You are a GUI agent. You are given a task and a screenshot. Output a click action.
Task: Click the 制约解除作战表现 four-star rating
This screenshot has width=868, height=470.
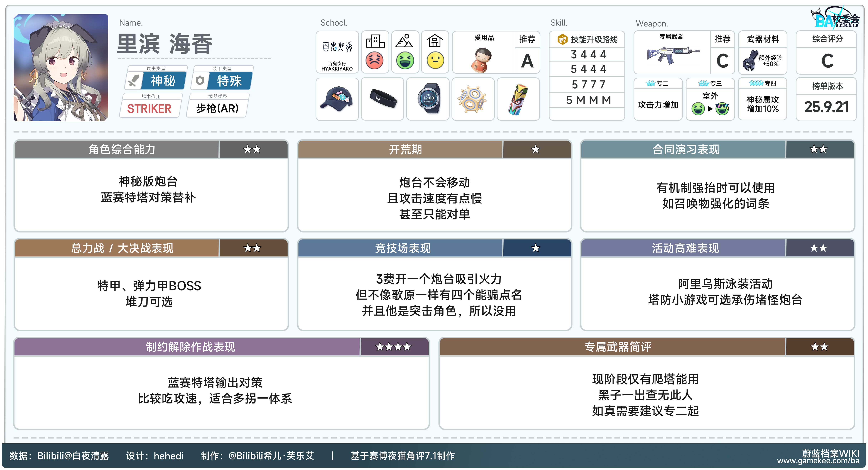(x=393, y=347)
